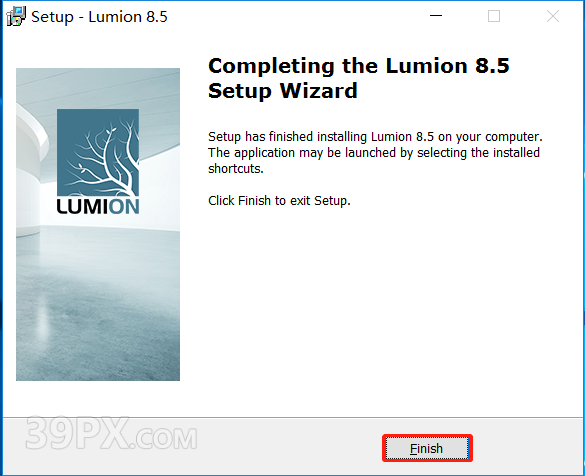
Task: Click the grayed-out maximize window button
Action: point(494,16)
